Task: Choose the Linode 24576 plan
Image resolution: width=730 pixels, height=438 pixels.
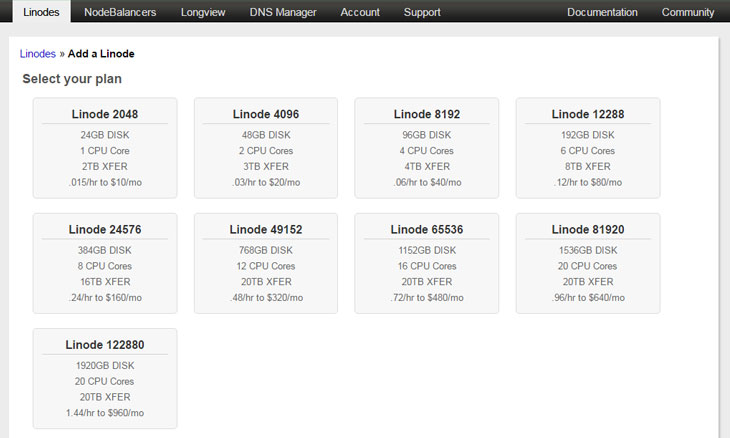Action: click(105, 263)
